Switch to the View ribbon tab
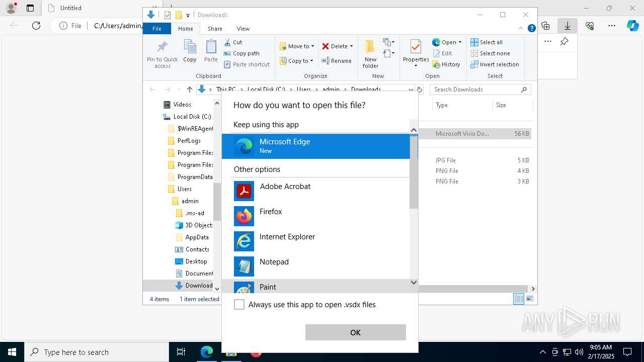Viewport: 644px width, 362px height. point(243,29)
